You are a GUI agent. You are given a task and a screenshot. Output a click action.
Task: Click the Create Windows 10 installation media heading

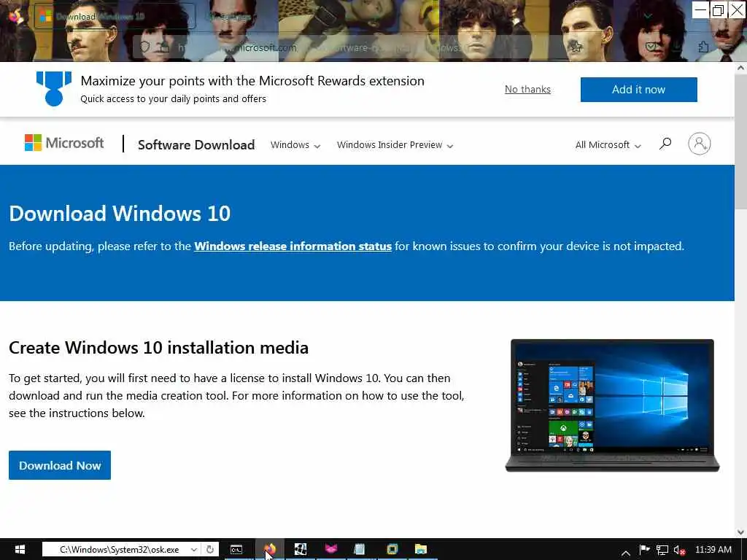click(158, 348)
